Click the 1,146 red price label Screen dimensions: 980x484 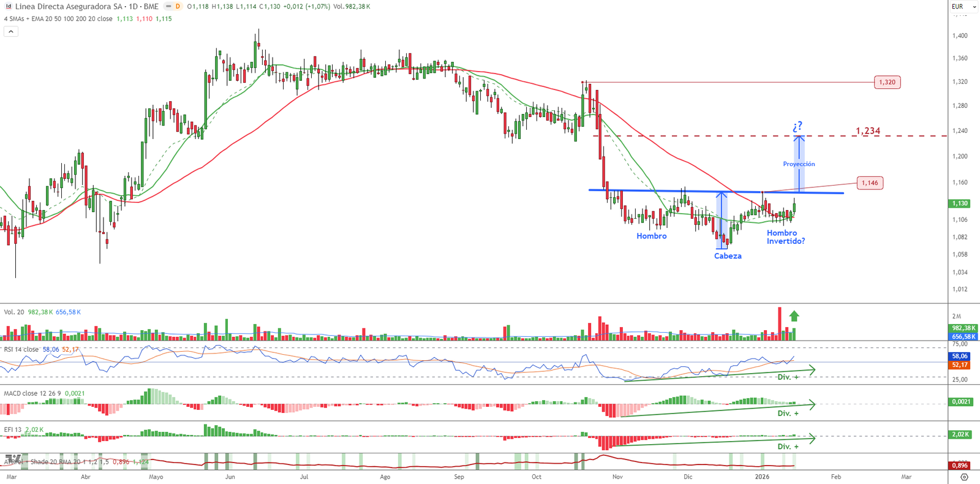(x=869, y=183)
